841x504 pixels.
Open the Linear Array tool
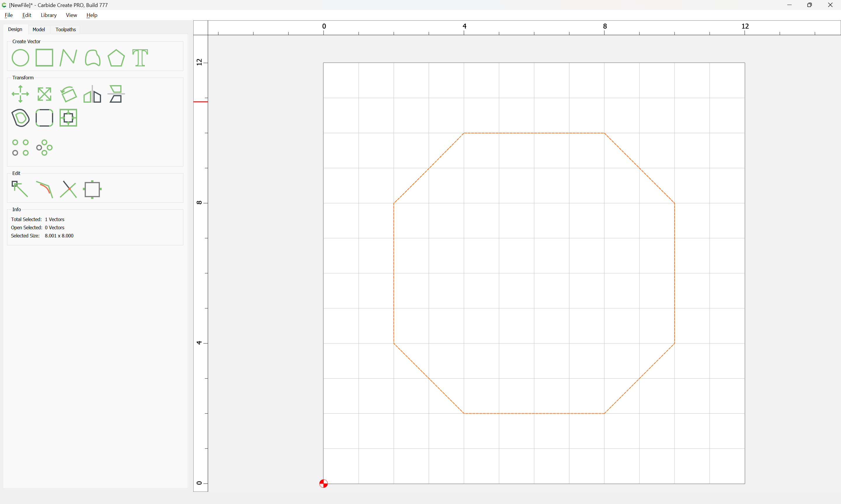coord(20,147)
